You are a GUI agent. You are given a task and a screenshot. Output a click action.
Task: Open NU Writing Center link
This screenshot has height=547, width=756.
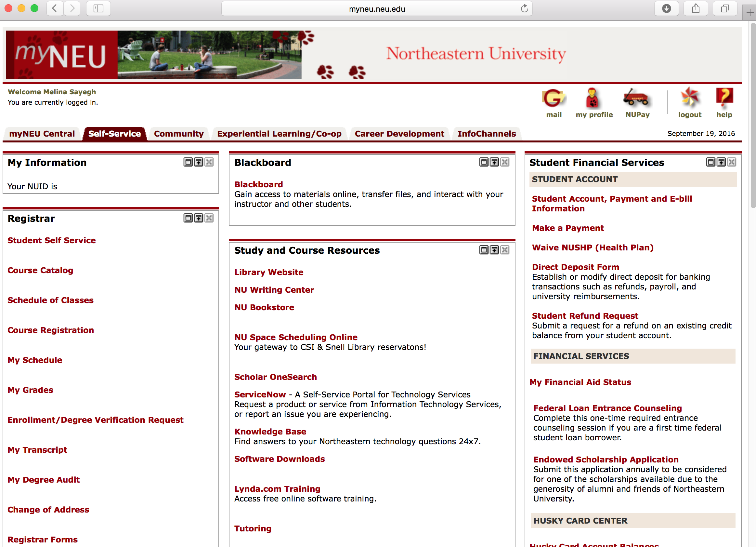click(x=274, y=290)
